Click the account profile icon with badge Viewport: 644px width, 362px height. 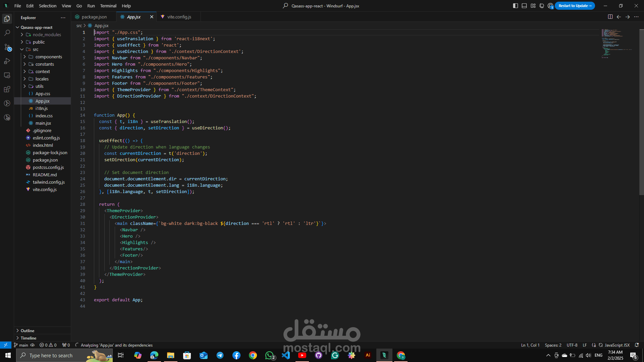[x=550, y=6]
